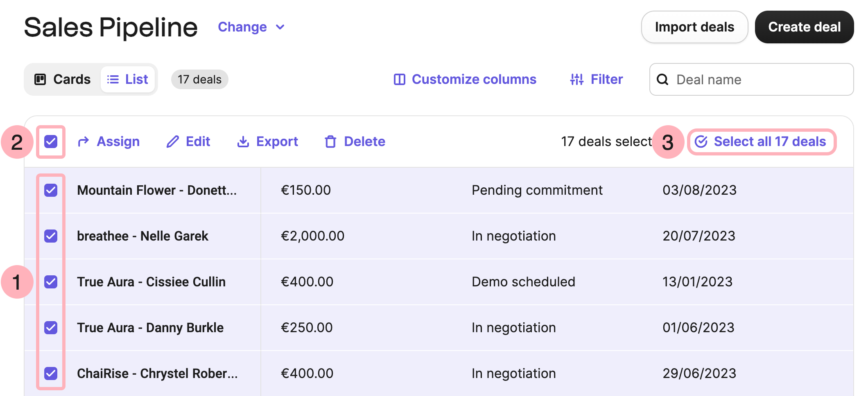Uncheck the select-all checkbox in the toolbar
The image size is (868, 396).
[51, 141]
